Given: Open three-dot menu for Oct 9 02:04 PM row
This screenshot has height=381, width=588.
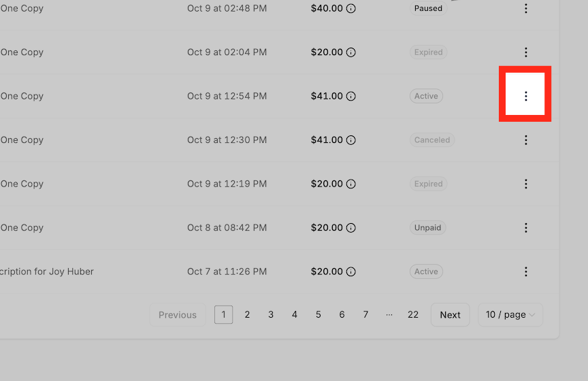Looking at the screenshot, I should click(526, 52).
